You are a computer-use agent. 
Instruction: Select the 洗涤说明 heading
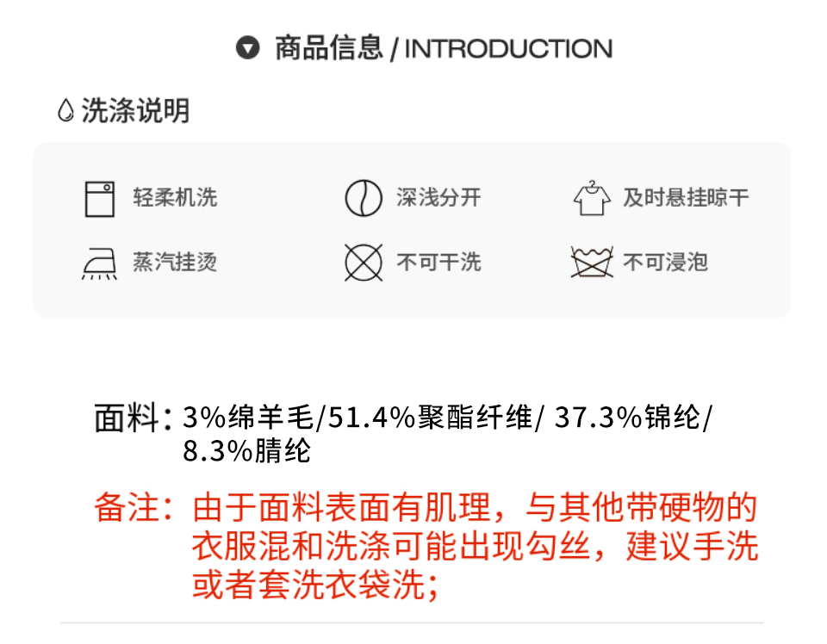[x=135, y=111]
